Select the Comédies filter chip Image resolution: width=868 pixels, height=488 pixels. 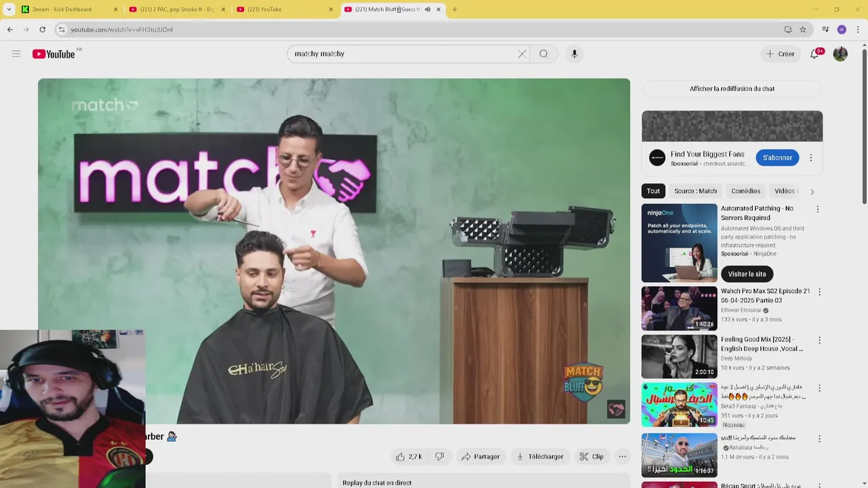[x=745, y=191]
